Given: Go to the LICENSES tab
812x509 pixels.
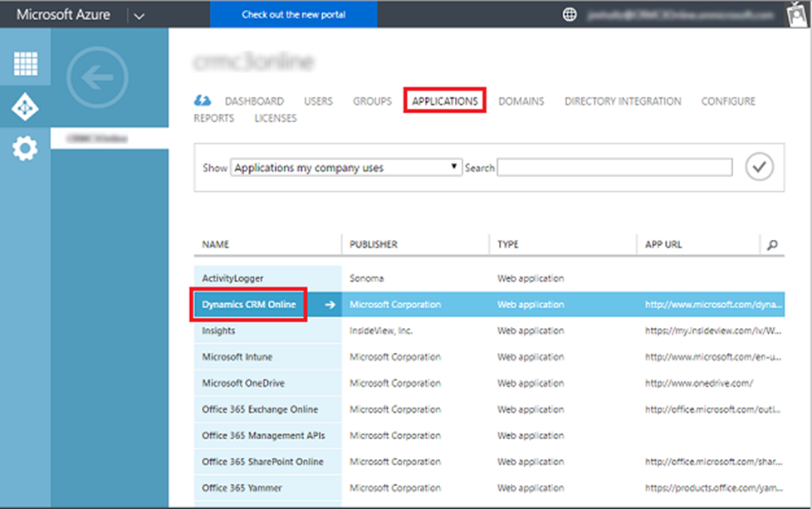Looking at the screenshot, I should tap(276, 118).
